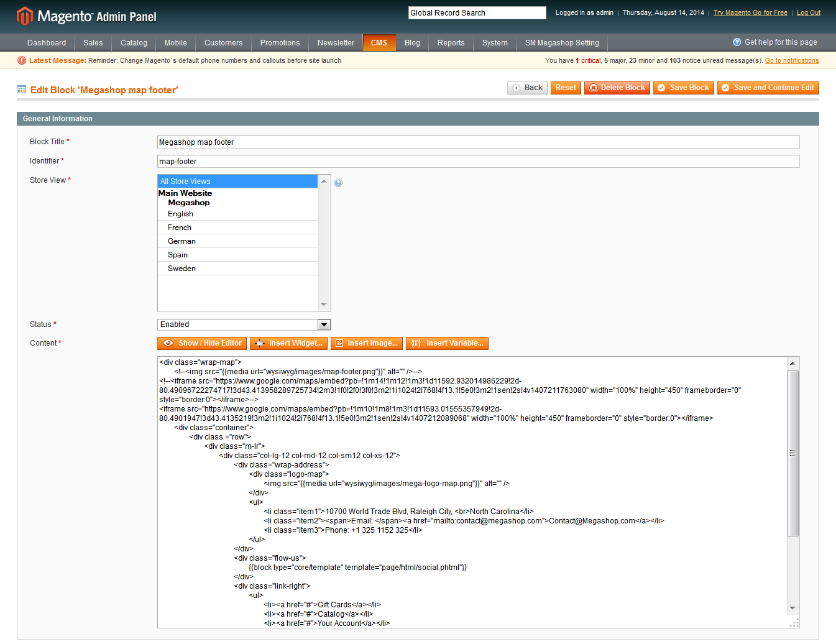Image resolution: width=836 pixels, height=644 pixels.
Task: Click the Latest Message warning icon
Action: click(22, 60)
